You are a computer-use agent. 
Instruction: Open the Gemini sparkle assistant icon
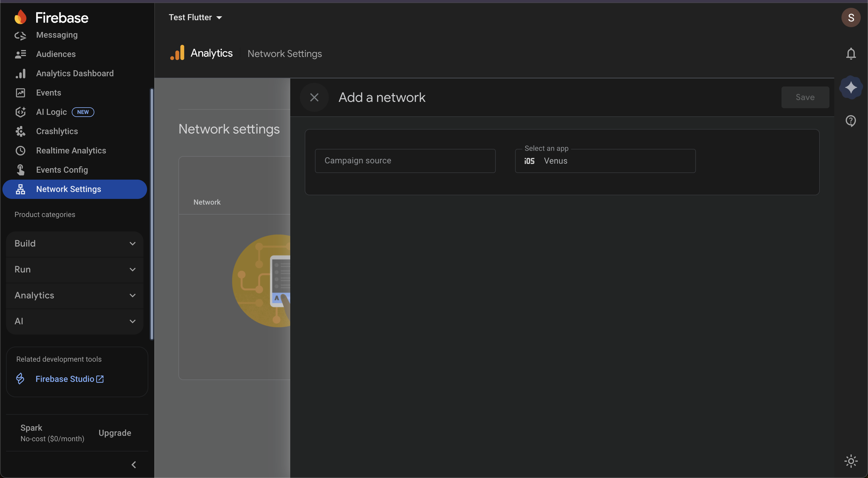pos(851,88)
